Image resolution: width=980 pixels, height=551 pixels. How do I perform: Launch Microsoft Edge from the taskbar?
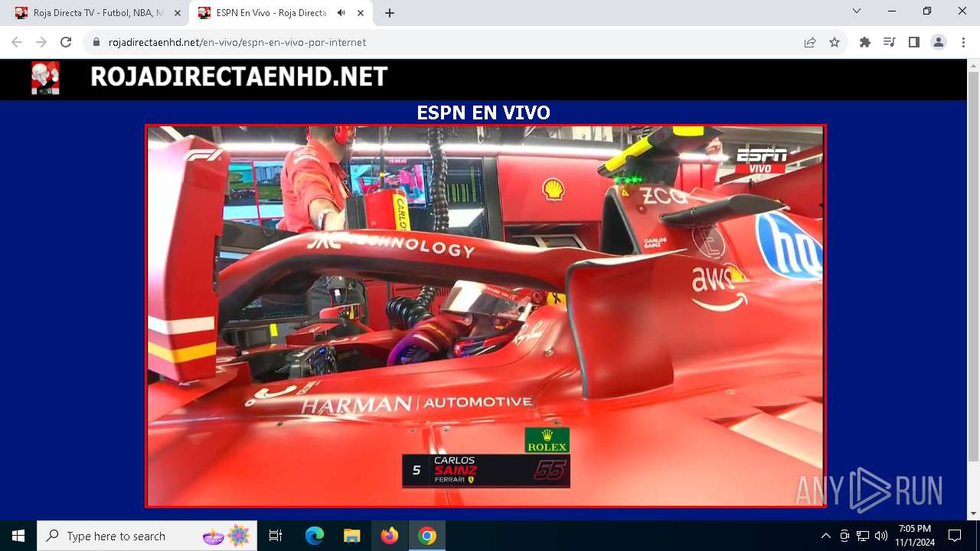click(315, 536)
